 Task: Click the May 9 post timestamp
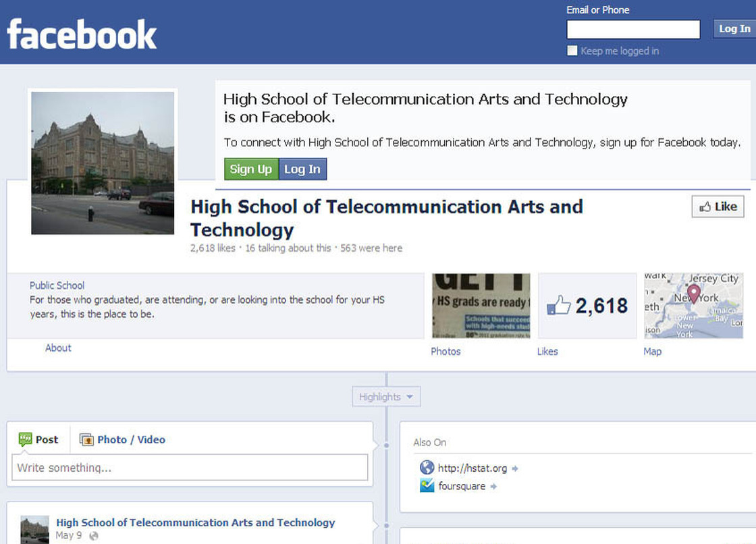pyautogui.click(x=68, y=535)
